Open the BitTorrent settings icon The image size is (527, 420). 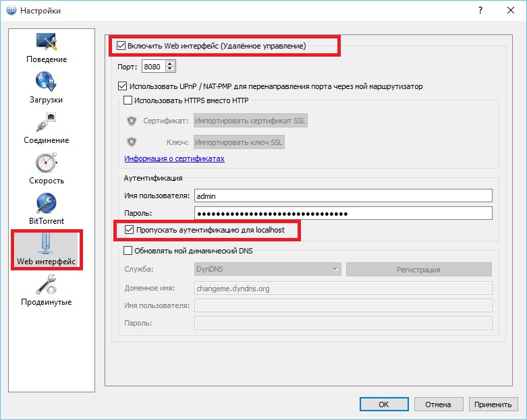(x=47, y=202)
